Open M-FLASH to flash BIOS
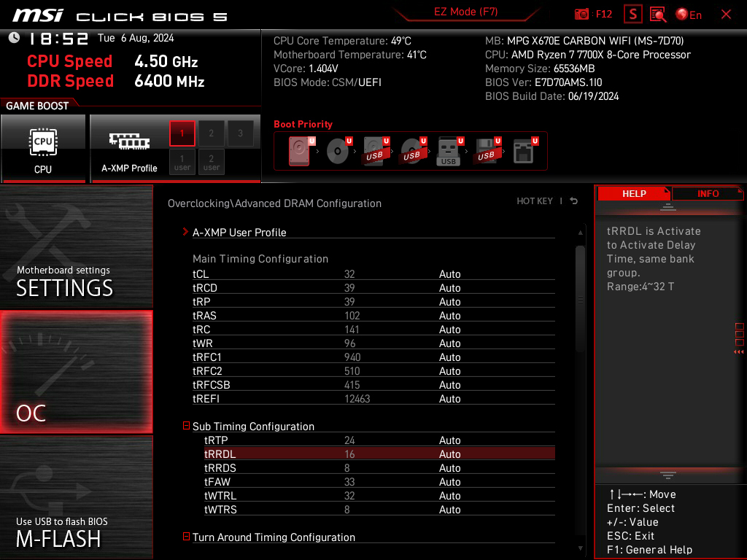Viewport: 747px width, 560px height. [76, 497]
